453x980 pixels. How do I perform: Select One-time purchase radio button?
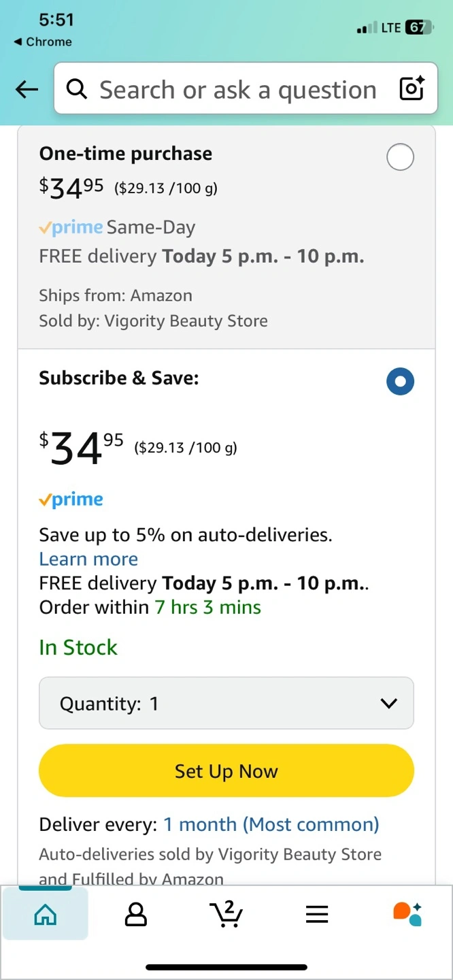[x=400, y=157]
